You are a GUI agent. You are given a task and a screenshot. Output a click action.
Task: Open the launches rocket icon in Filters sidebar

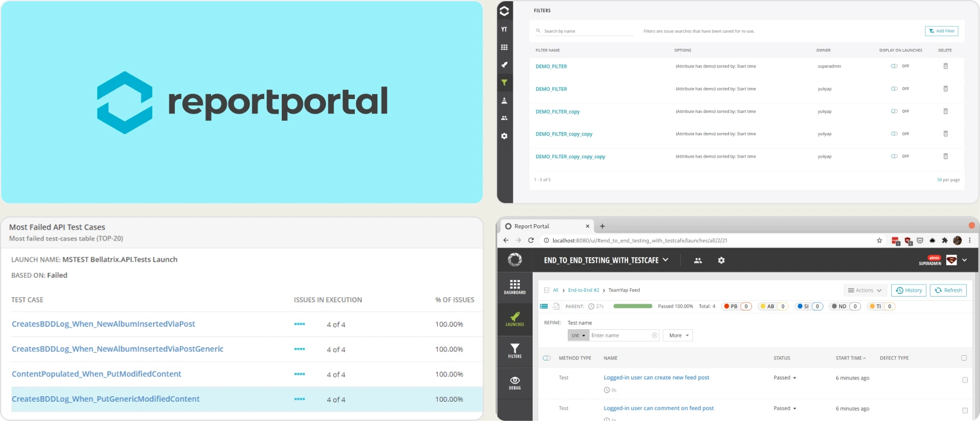click(x=504, y=65)
